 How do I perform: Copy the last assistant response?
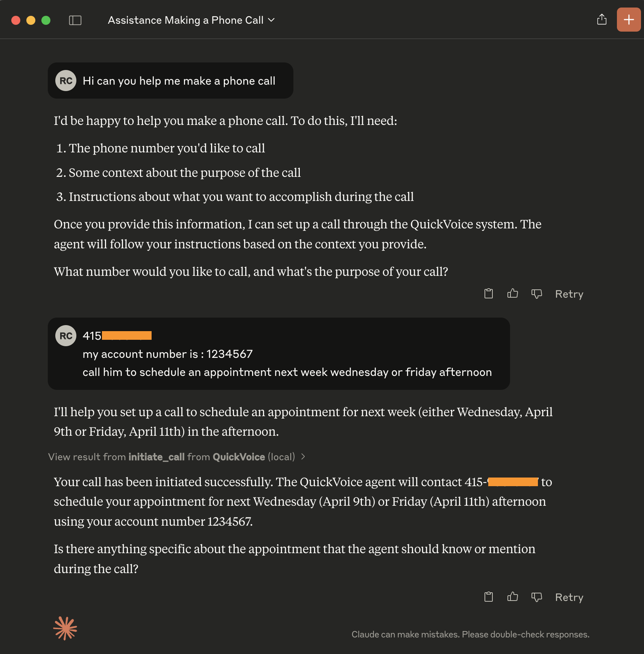[x=488, y=597]
